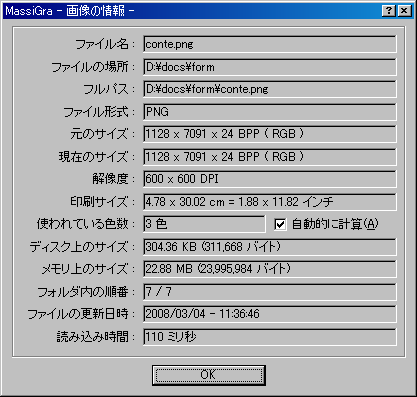Click the メモリ上のサイズ field 22.88 MB
This screenshot has width=417, height=397.
coord(270,269)
